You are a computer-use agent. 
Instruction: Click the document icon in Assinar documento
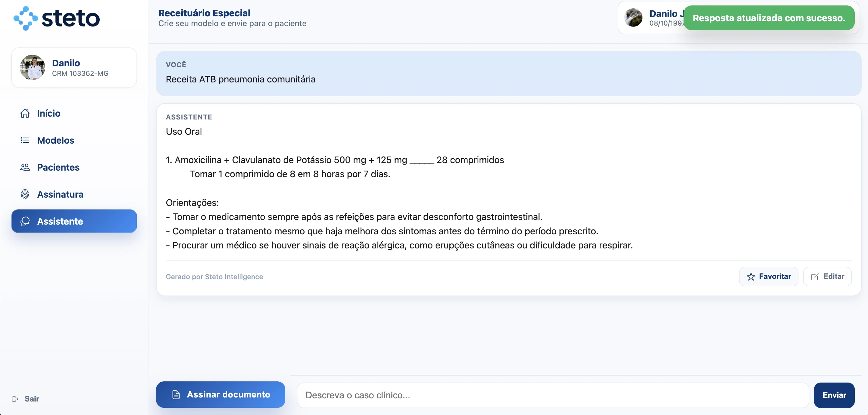[176, 394]
